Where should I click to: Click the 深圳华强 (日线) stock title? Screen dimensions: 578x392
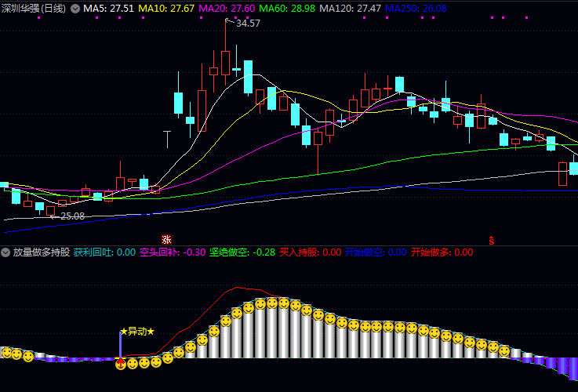pyautogui.click(x=34, y=8)
